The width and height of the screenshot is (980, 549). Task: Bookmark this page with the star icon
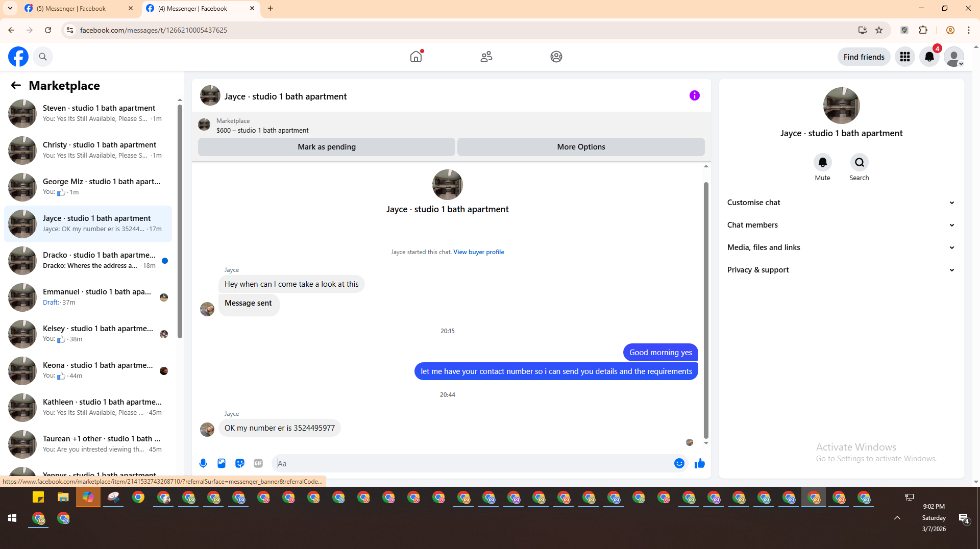coord(879,30)
